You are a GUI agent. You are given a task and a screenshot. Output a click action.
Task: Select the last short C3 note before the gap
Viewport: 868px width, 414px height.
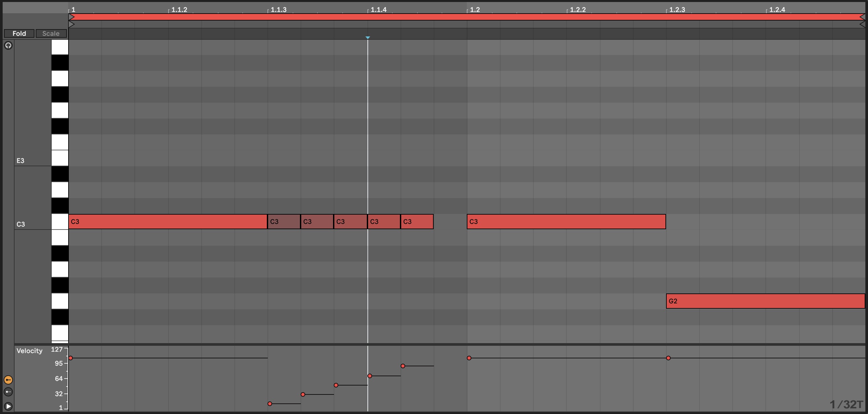[417, 222]
